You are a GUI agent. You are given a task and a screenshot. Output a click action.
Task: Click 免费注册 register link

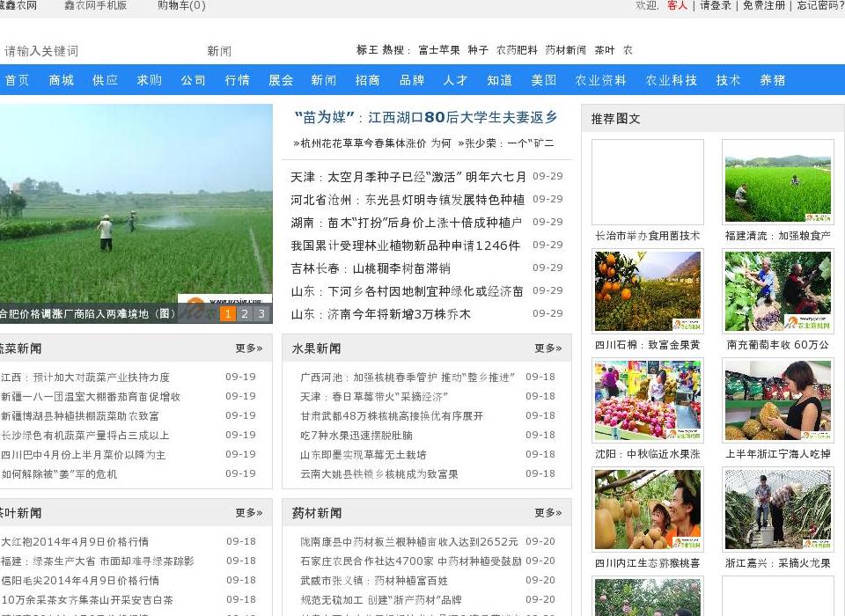(764, 5)
